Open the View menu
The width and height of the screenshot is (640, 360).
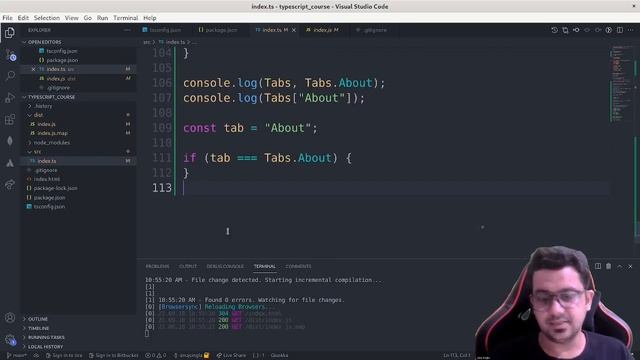71,18
